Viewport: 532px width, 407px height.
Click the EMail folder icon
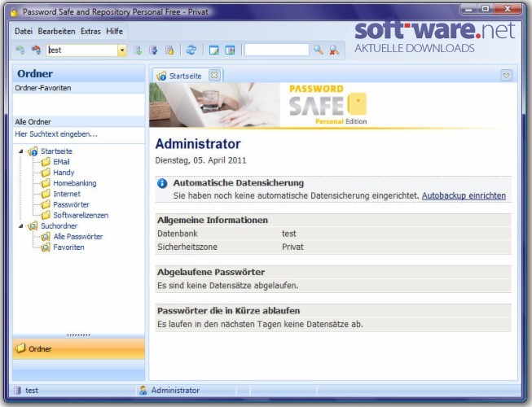[x=46, y=162]
